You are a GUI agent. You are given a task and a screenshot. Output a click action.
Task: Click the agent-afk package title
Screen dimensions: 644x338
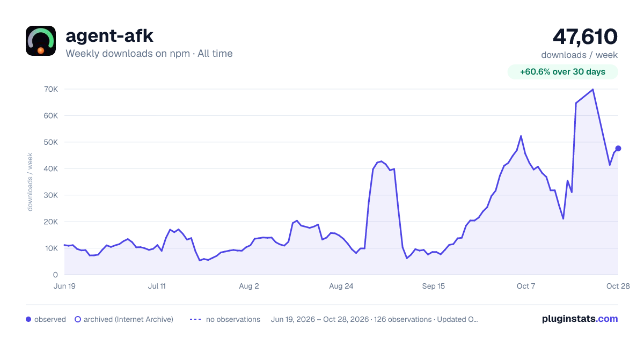[109, 36]
